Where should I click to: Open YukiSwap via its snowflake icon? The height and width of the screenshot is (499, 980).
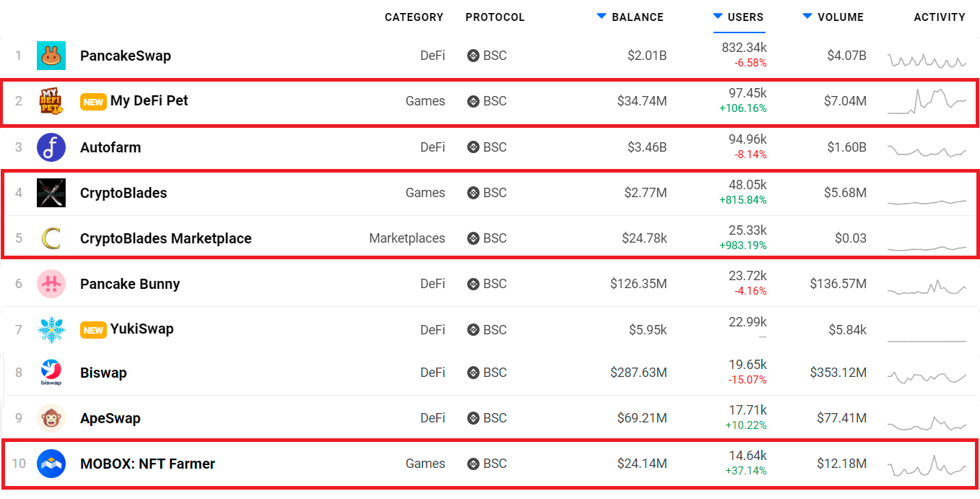tap(51, 329)
